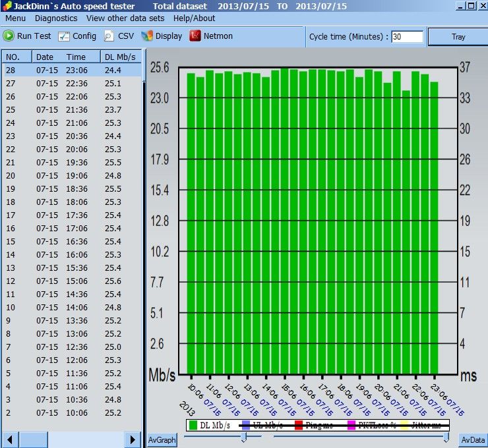Image resolution: width=488 pixels, height=448 pixels.
Task: Click the Tray button
Action: pyautogui.click(x=458, y=37)
